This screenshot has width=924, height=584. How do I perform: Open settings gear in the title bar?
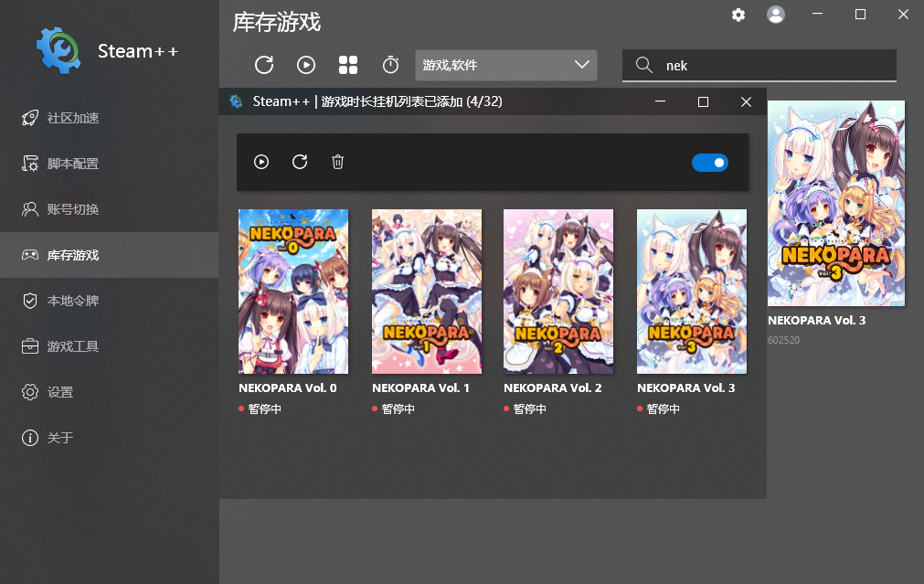pos(738,15)
